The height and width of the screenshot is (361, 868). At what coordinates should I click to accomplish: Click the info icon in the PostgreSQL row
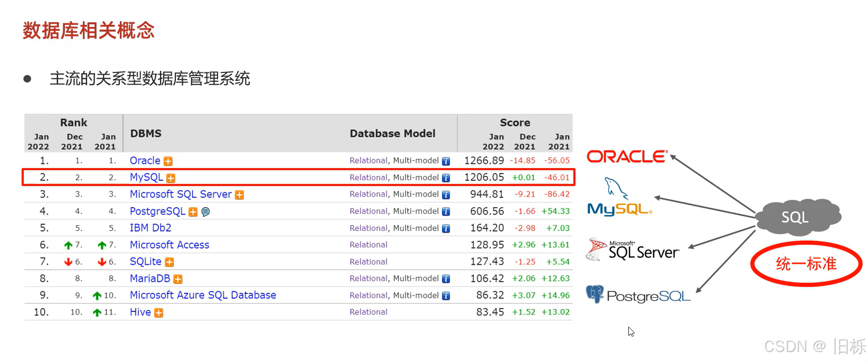pos(446,212)
